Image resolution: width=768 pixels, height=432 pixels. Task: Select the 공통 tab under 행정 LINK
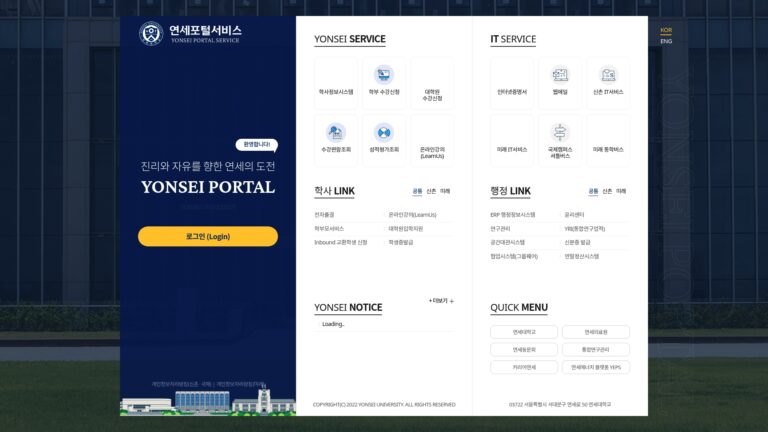coord(593,191)
